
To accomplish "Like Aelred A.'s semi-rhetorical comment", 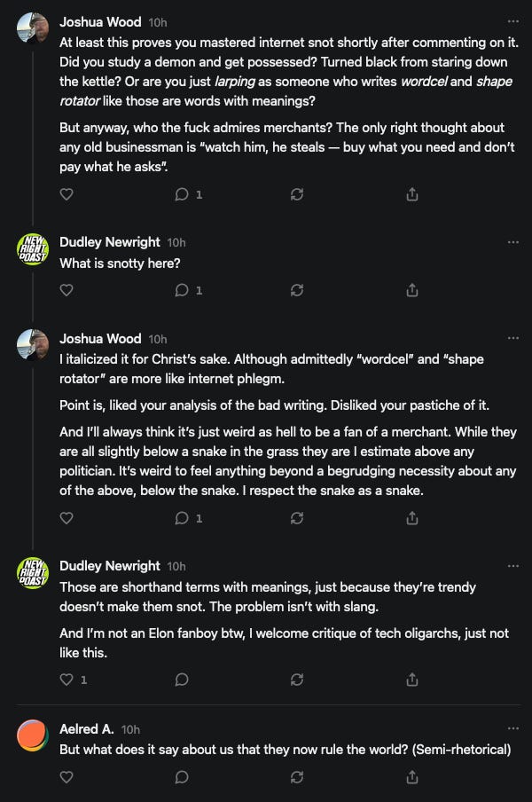I will click(x=66, y=776).
